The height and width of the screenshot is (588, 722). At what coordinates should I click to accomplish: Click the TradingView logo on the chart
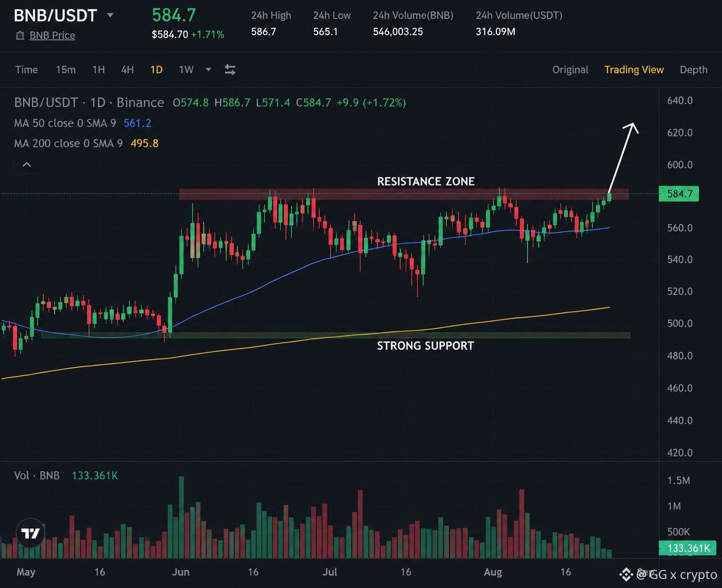31,533
